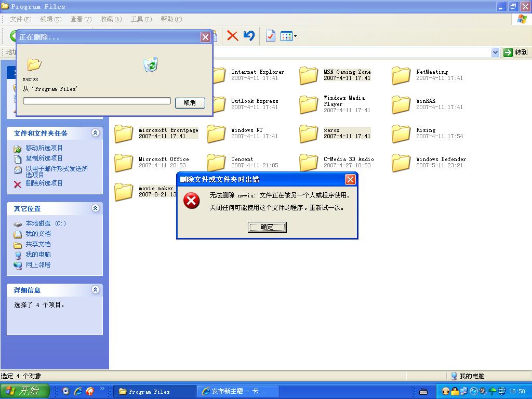Select the MSN Gaming Zone folder icon
532x399 pixels.
[309, 75]
